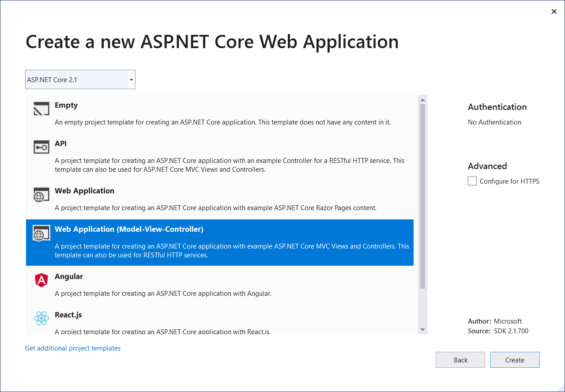The image size is (565, 392).
Task: Toggle the HTTPS configuration checkbox
Action: (472, 181)
